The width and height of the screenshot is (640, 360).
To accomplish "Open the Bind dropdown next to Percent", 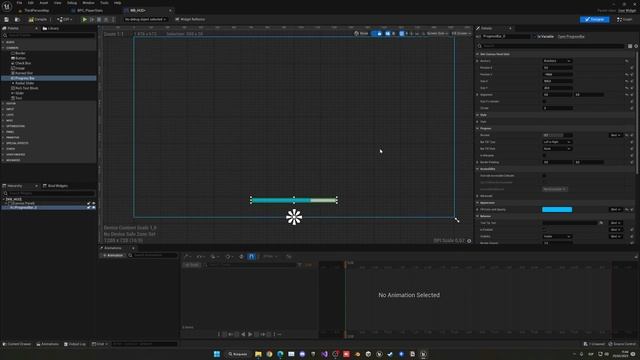I will [615, 135].
